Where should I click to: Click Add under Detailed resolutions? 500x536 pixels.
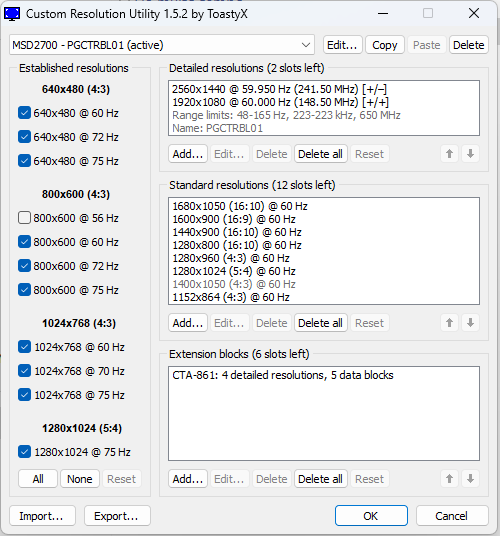[188, 154]
